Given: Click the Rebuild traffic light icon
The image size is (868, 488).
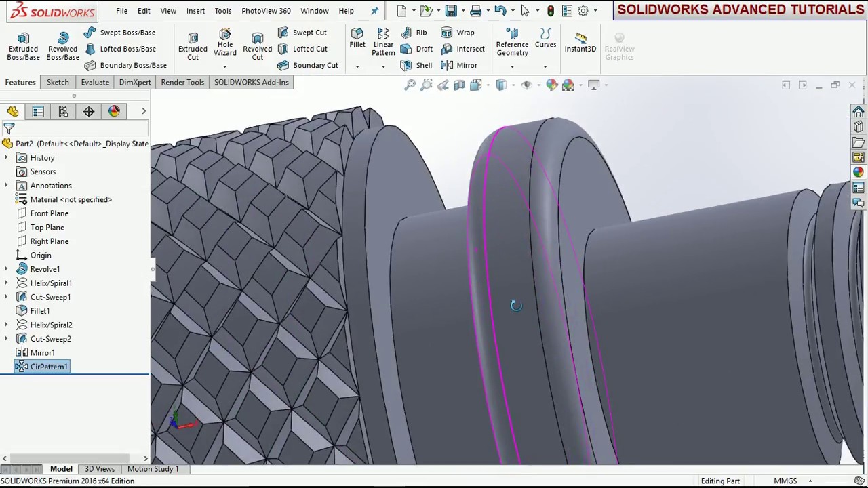Looking at the screenshot, I should 551,11.
